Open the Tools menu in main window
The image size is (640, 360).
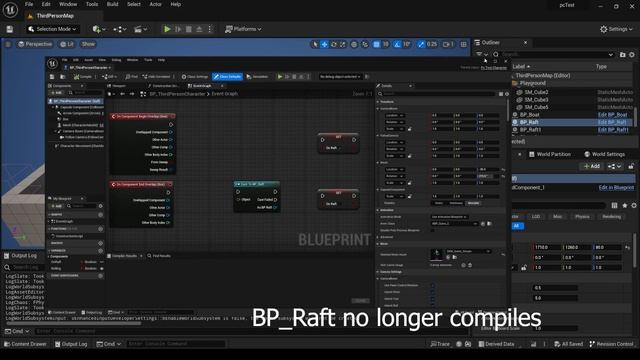click(x=92, y=4)
